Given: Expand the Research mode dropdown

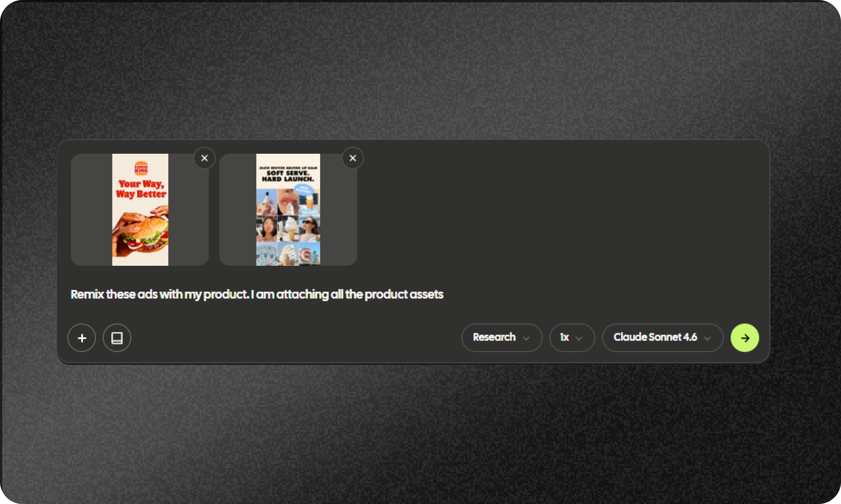Looking at the screenshot, I should tap(502, 337).
